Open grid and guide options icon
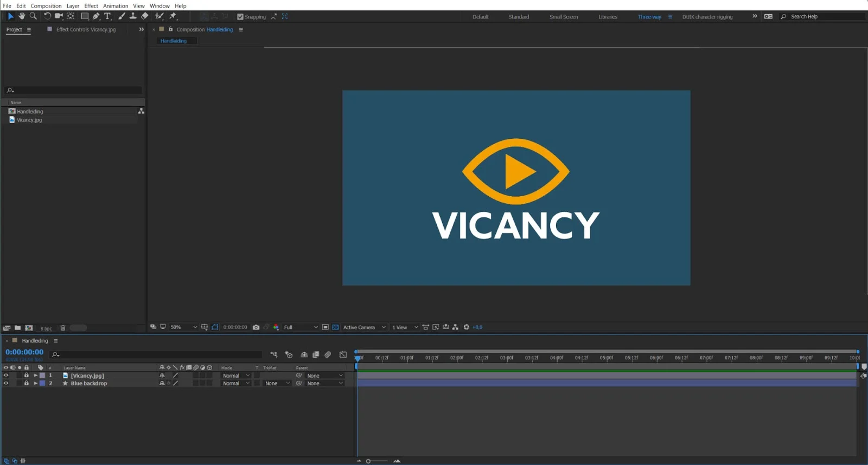 (x=205, y=327)
